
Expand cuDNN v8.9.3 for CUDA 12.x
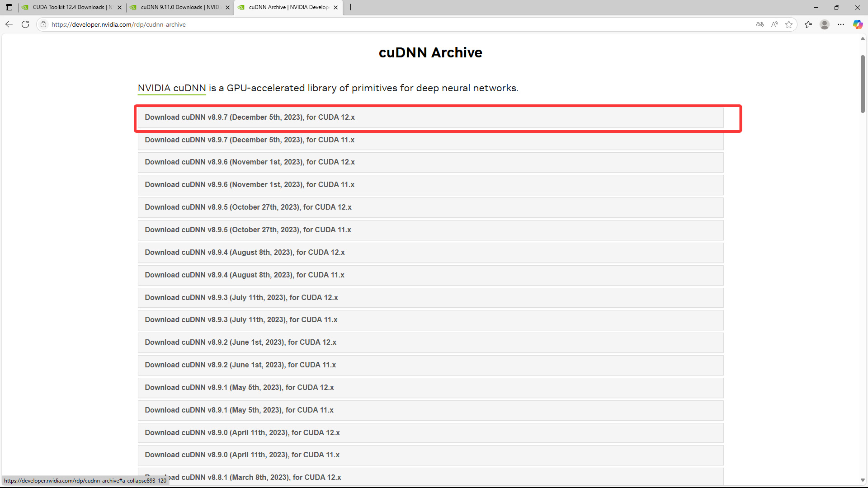pos(430,298)
